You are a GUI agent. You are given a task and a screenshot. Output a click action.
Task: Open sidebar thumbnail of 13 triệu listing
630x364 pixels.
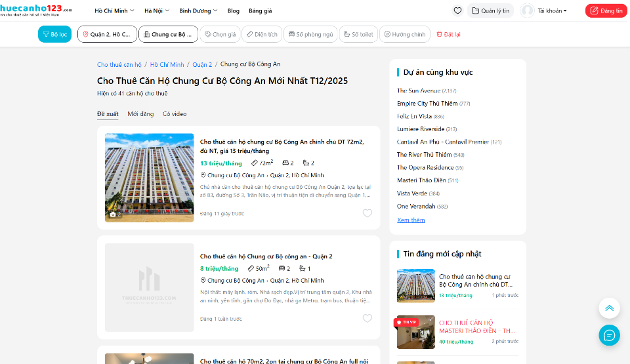click(x=416, y=286)
